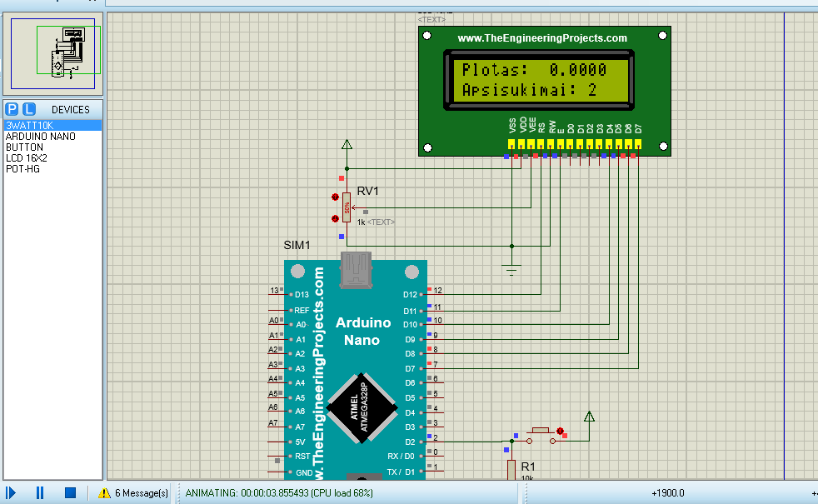Click the LCD VSS pin pad
Image resolution: width=818 pixels, height=504 pixels.
point(511,143)
